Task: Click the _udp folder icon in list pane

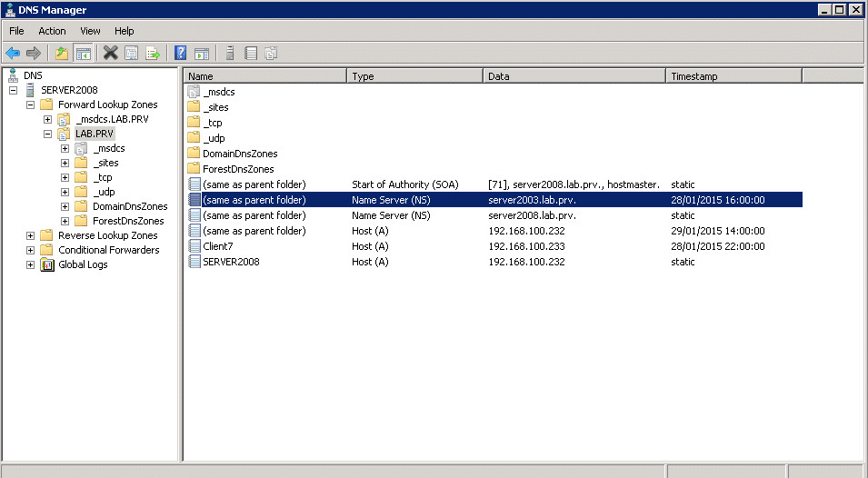Action: point(194,138)
